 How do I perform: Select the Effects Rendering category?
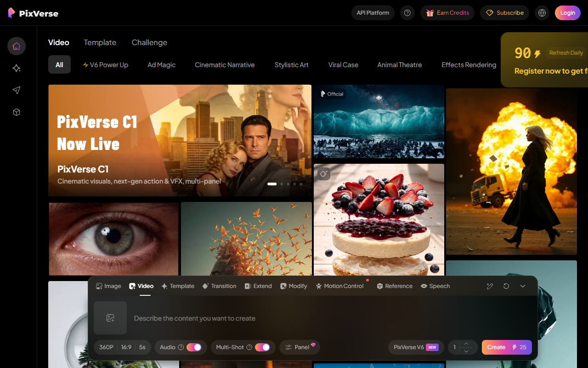click(469, 65)
